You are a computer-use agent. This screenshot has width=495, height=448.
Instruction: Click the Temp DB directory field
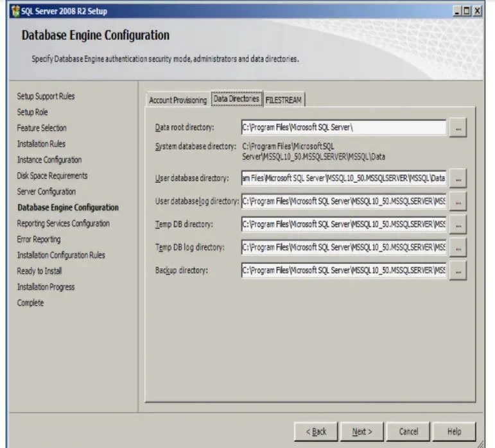343,224
